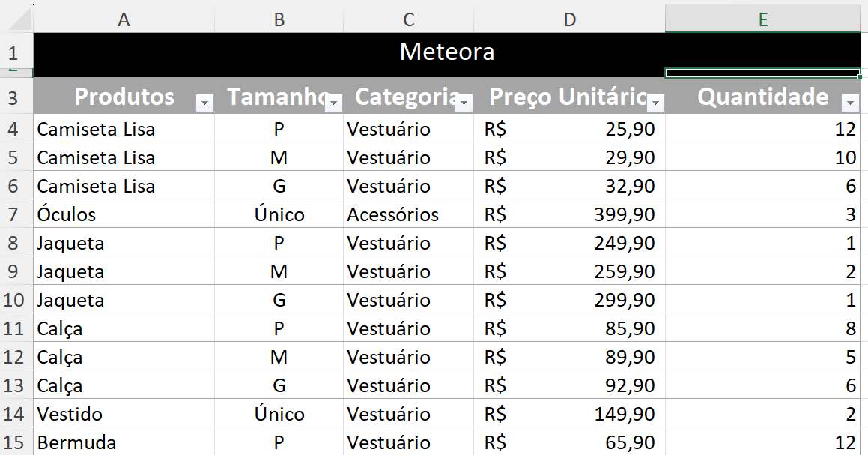Viewport: 868px width, 455px height.
Task: Select row 7 by its row number
Action: click(15, 214)
